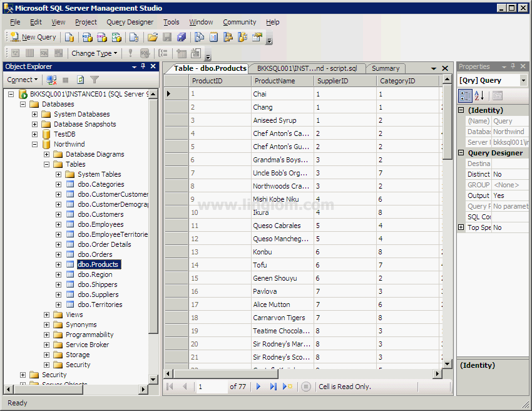Image resolution: width=532 pixels, height=411 pixels.
Task: Click the Database Engine Query icon
Action: tap(69, 37)
